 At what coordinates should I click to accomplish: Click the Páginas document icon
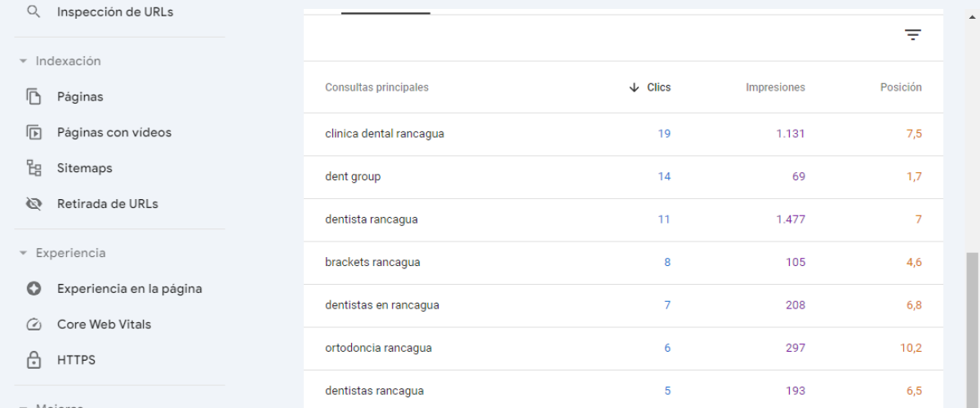pyautogui.click(x=33, y=96)
